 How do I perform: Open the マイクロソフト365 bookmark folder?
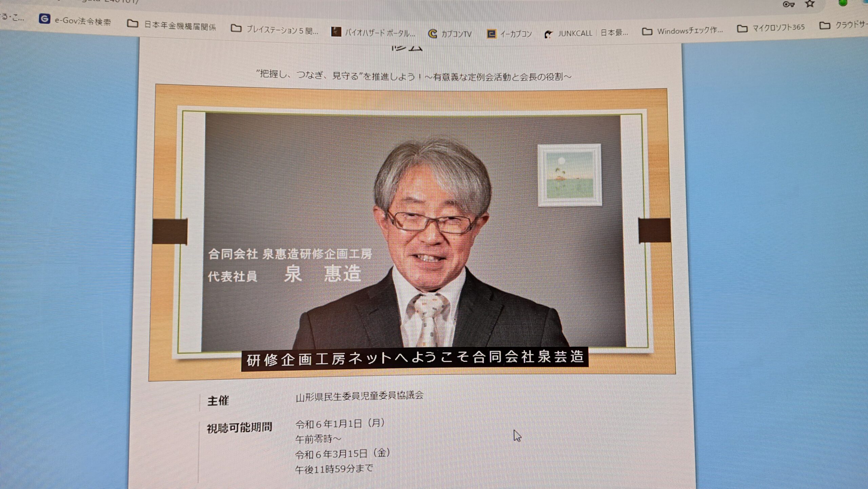click(771, 28)
